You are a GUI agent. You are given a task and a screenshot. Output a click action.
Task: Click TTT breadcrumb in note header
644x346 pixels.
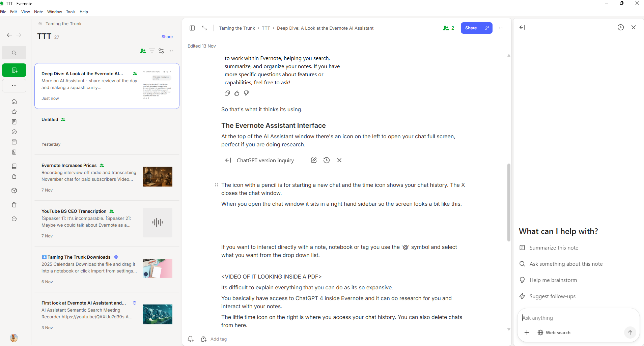(x=266, y=28)
